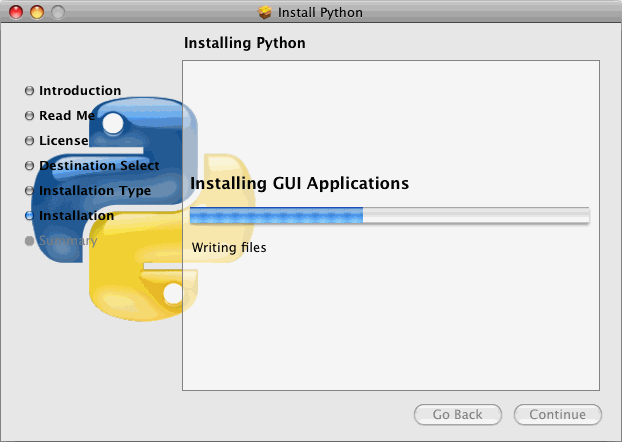622x442 pixels.
Task: Click the installation progress bar
Action: (389, 215)
